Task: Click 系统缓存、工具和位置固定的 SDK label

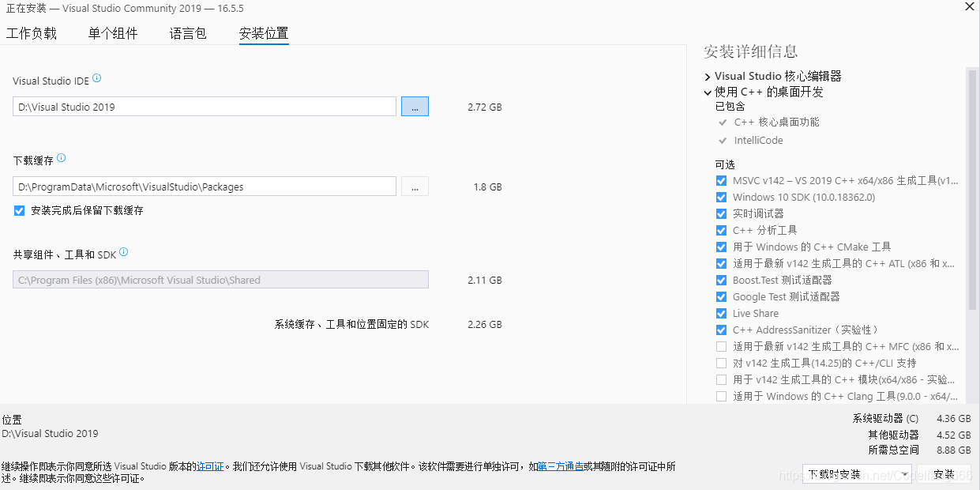Action: (352, 325)
